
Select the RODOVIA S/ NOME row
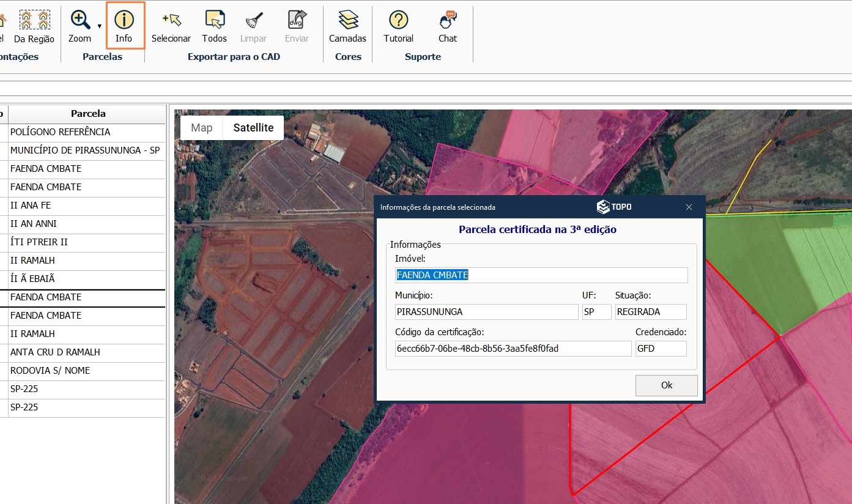[86, 371]
